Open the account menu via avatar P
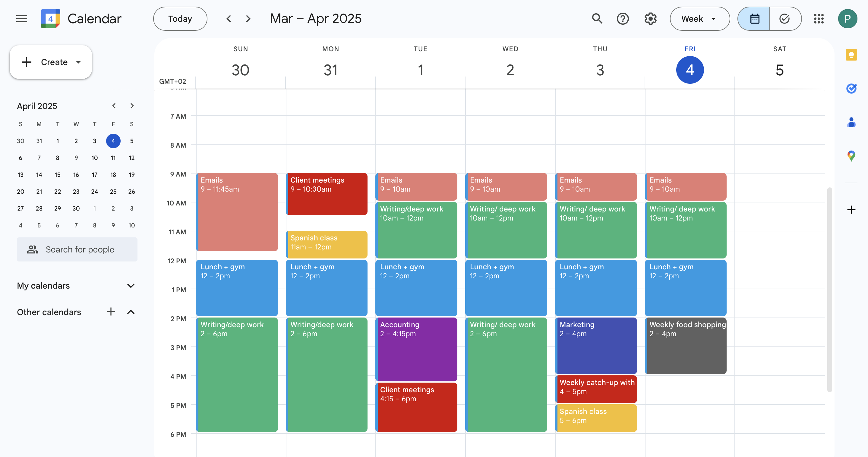The height and width of the screenshot is (457, 868). pos(848,18)
